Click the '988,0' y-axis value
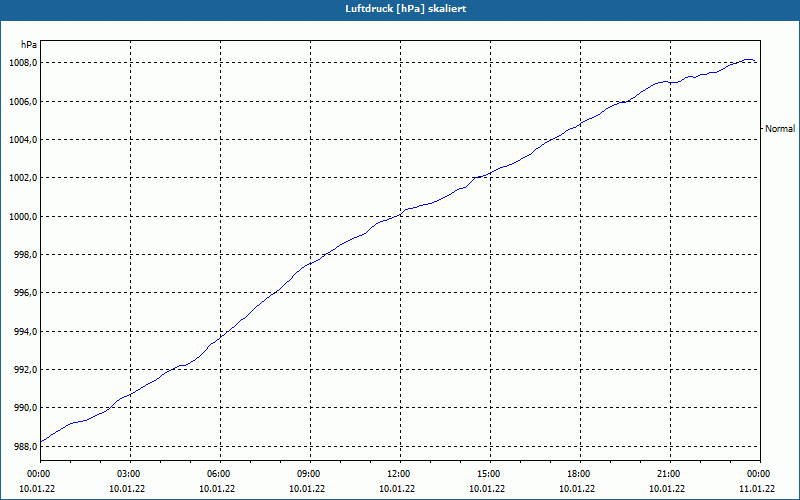The width and height of the screenshot is (800, 500). [x=25, y=447]
